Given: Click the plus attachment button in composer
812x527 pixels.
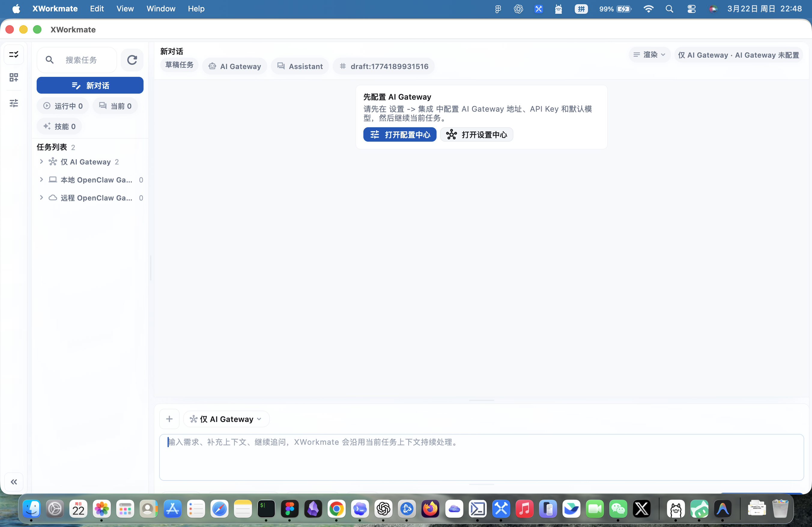Looking at the screenshot, I should point(170,419).
